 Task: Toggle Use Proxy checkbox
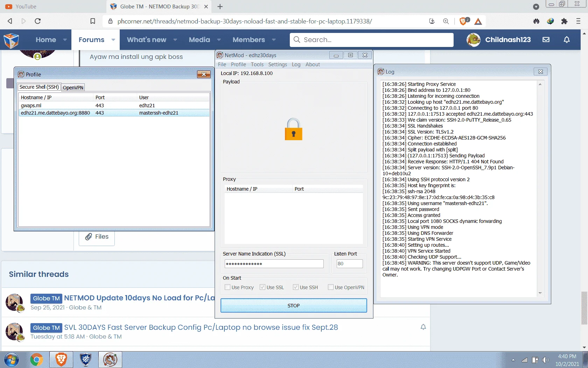227,287
